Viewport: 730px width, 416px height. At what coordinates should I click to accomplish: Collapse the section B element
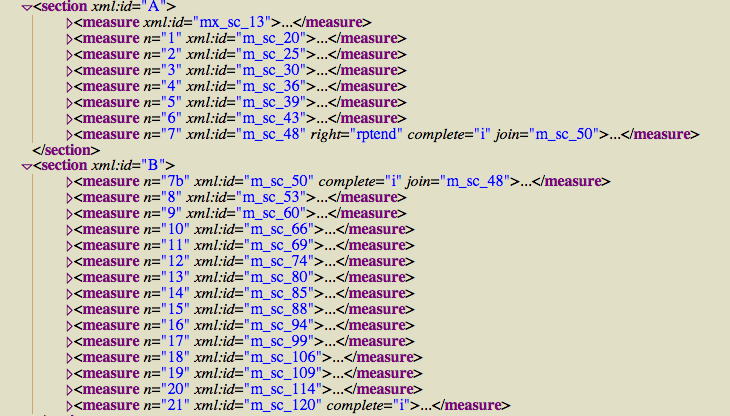coord(26,166)
